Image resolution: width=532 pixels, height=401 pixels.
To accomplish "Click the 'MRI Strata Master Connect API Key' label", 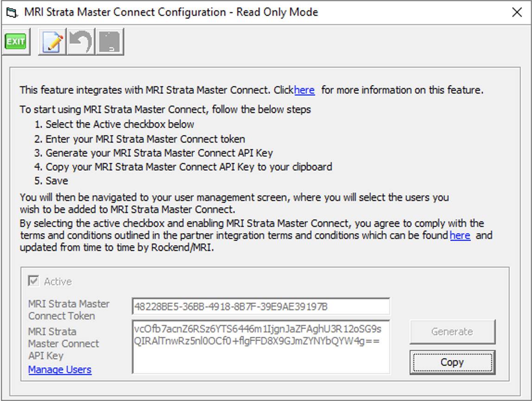I will tap(64, 344).
